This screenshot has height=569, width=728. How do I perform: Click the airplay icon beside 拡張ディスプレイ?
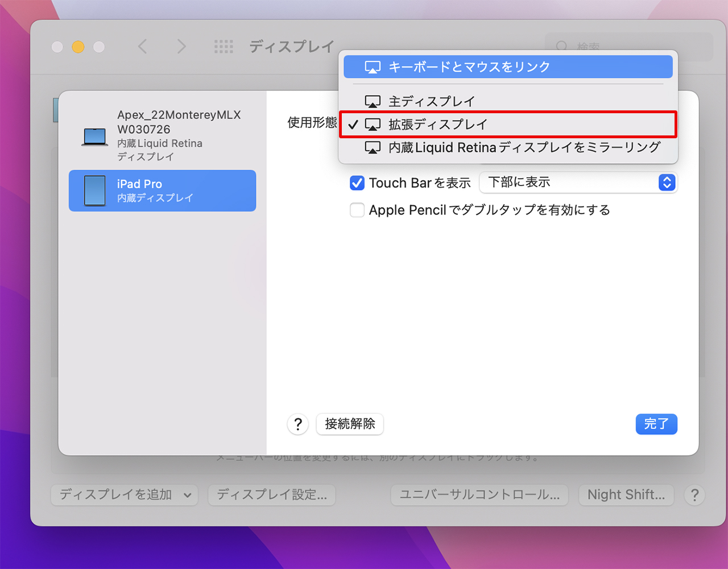tap(373, 125)
